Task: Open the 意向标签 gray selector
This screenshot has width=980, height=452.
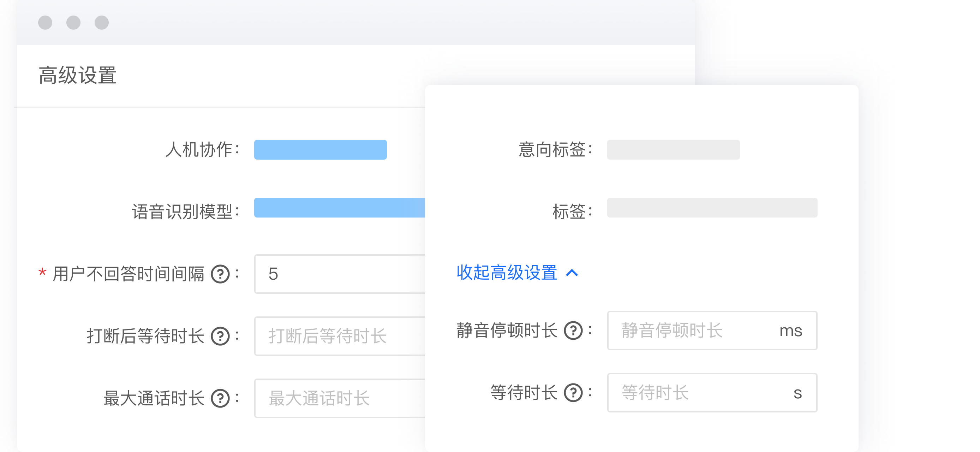Action: coord(673,149)
